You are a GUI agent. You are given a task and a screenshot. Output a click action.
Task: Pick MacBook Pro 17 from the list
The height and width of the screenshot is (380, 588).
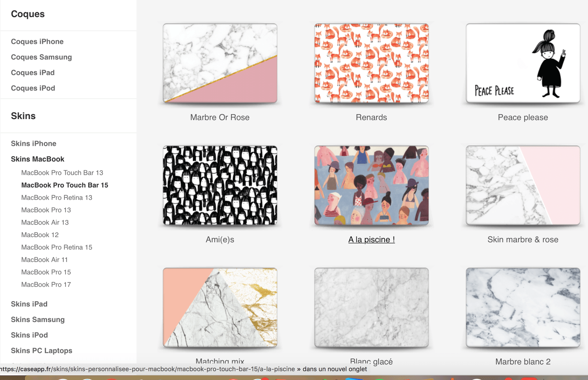click(46, 284)
